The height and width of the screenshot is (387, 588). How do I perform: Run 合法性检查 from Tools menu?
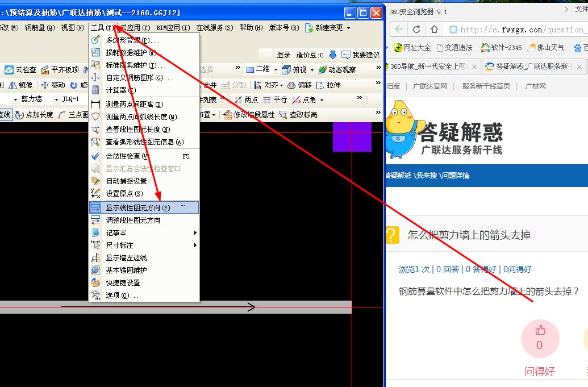(144, 156)
